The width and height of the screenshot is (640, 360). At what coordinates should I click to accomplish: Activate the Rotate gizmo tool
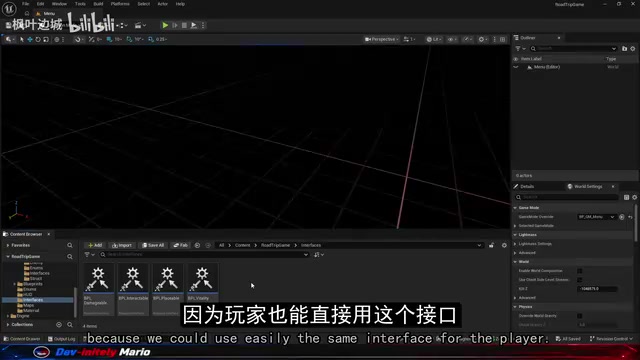[x=38, y=39]
